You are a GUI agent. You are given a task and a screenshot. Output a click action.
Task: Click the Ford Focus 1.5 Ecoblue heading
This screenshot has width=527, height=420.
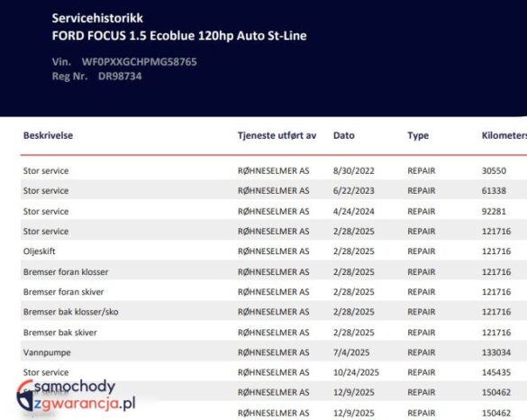pyautogui.click(x=179, y=36)
